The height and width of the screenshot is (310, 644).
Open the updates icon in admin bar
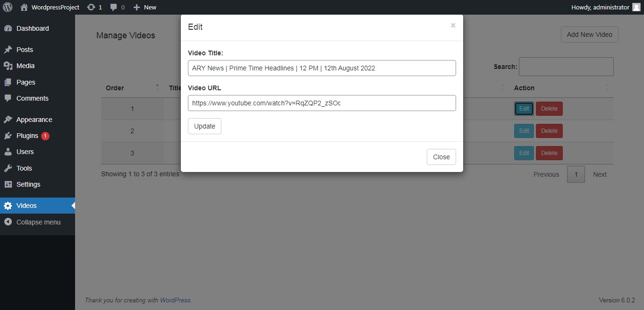click(91, 7)
